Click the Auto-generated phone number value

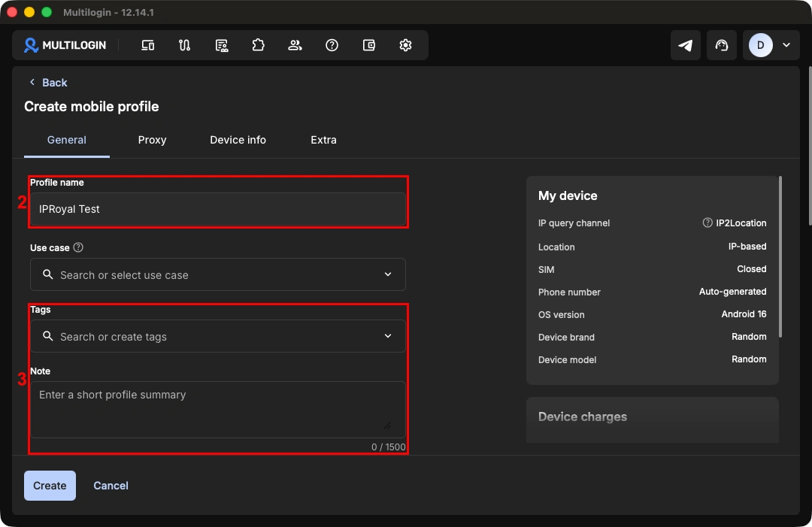tap(733, 292)
